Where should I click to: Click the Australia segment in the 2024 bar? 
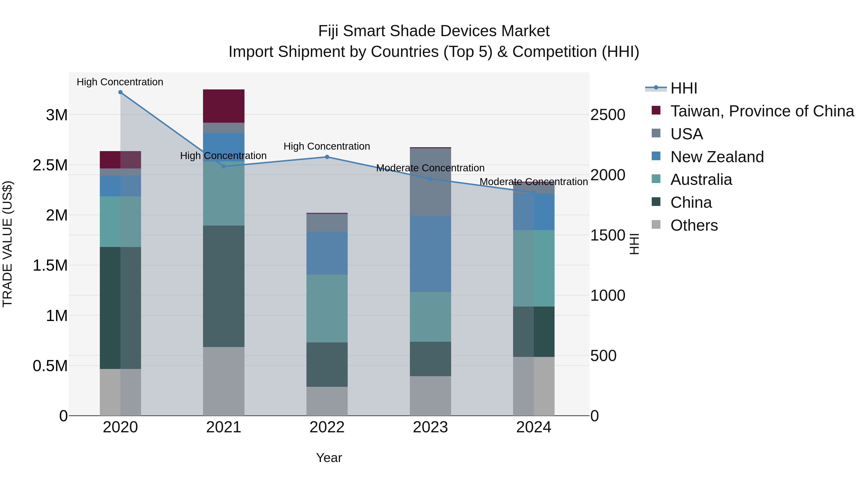click(x=534, y=268)
